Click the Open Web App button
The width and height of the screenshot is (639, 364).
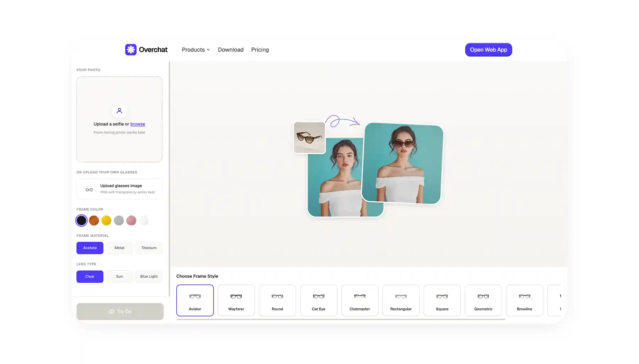[488, 50]
